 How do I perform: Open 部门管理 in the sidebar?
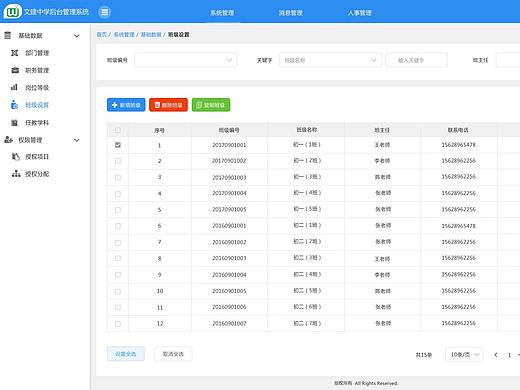(37, 53)
